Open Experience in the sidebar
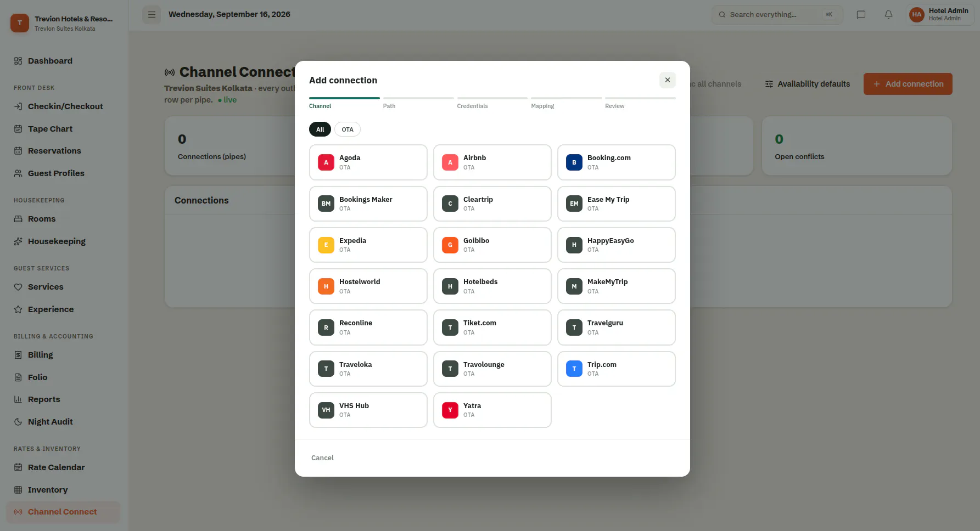This screenshot has width=980, height=531. pos(63,309)
